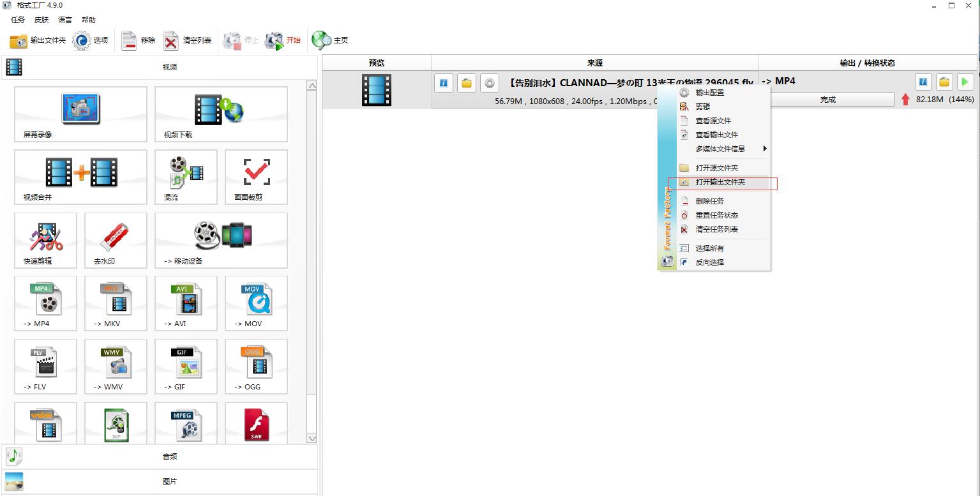Click the 完成 progress bar
The height and width of the screenshot is (496, 980).
827,100
